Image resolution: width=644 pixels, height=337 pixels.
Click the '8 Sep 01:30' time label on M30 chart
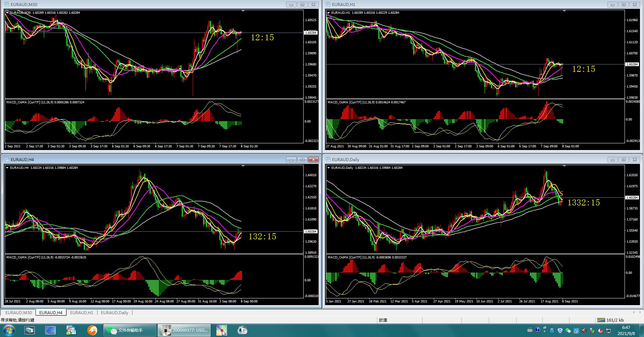[249, 146]
